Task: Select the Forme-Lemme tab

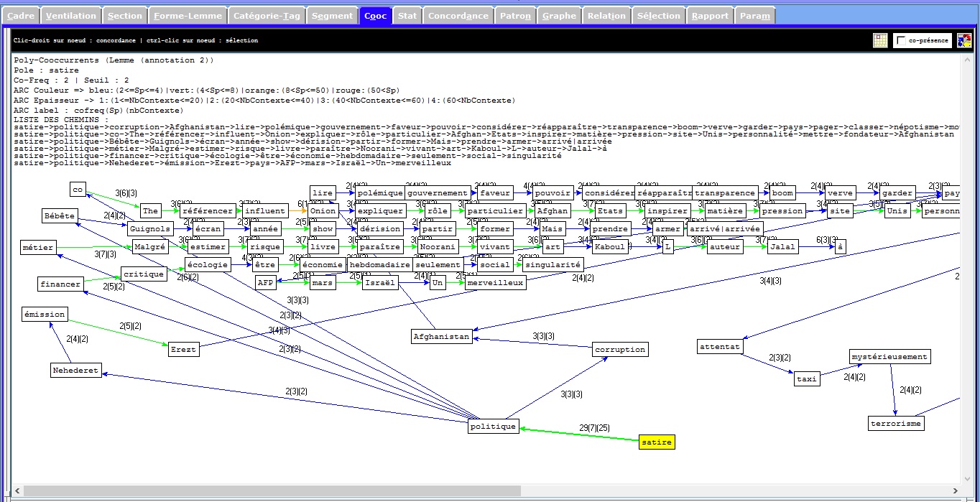Action: (188, 16)
